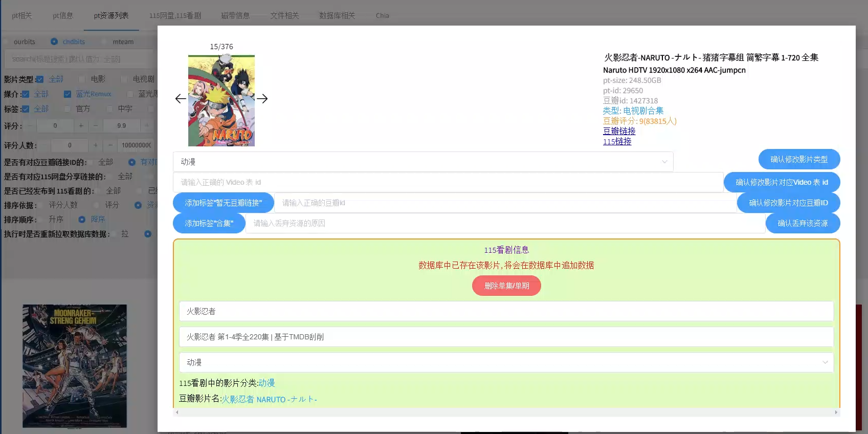Open the top 动漫 film type dropdown
The height and width of the screenshot is (434, 868).
[x=423, y=162]
